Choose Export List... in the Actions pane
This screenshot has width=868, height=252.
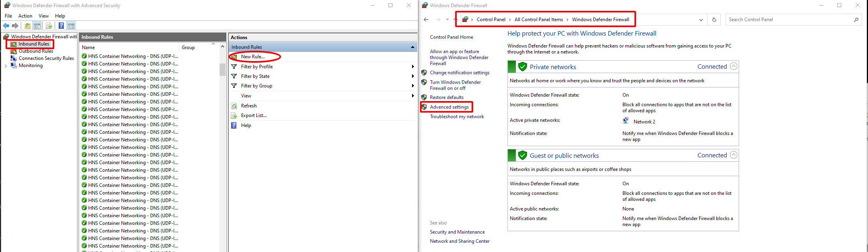(254, 115)
